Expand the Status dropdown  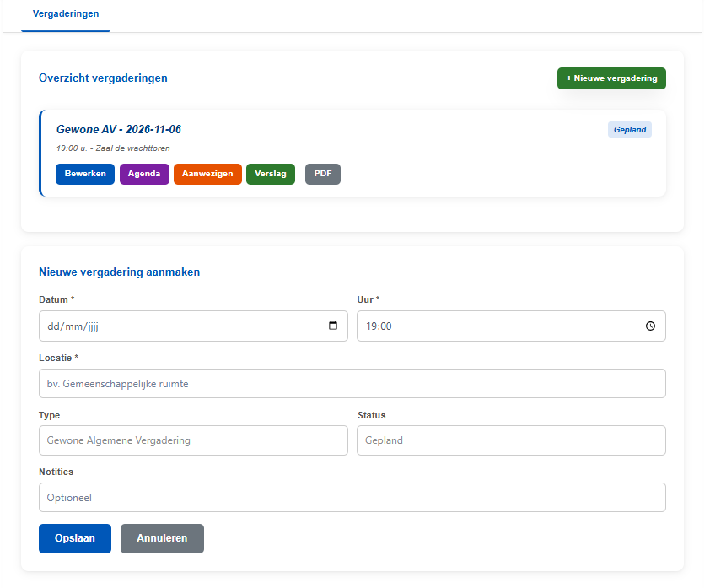click(x=511, y=440)
